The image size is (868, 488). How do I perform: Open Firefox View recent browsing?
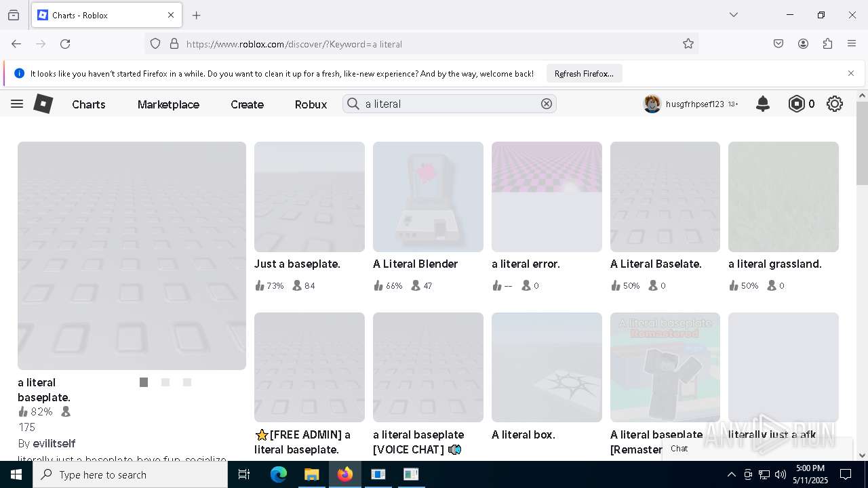[14, 15]
